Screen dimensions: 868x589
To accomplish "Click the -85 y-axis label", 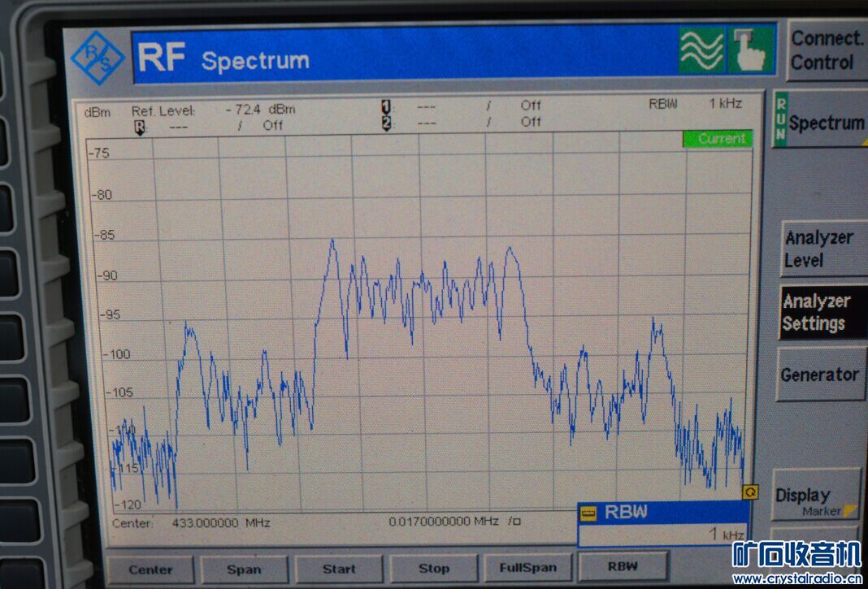I will pos(104,236).
